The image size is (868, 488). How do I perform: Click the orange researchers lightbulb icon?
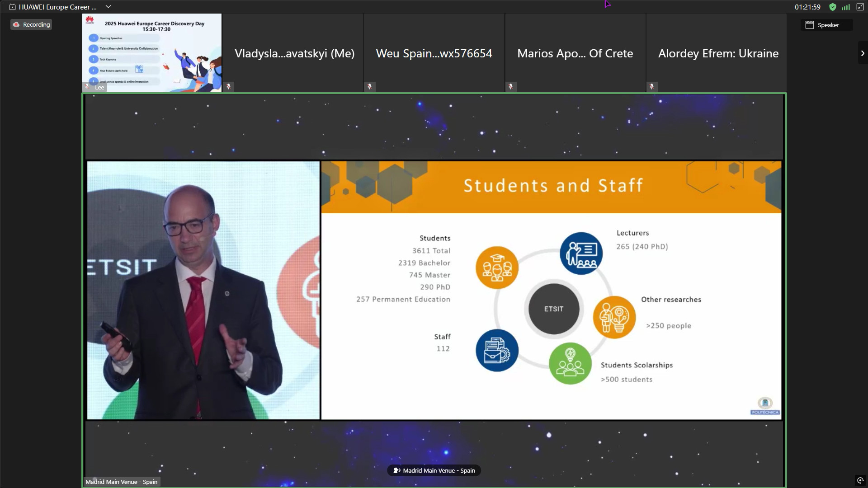click(x=614, y=317)
